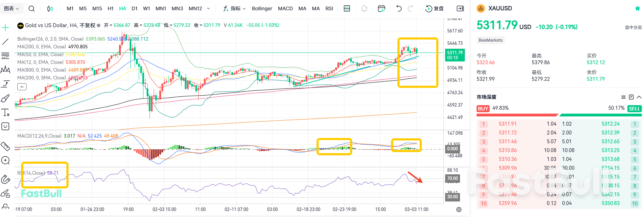This screenshot has width=644, height=217.
Task: Toggle the XAUUSD favorite star
Action: coord(637,8)
